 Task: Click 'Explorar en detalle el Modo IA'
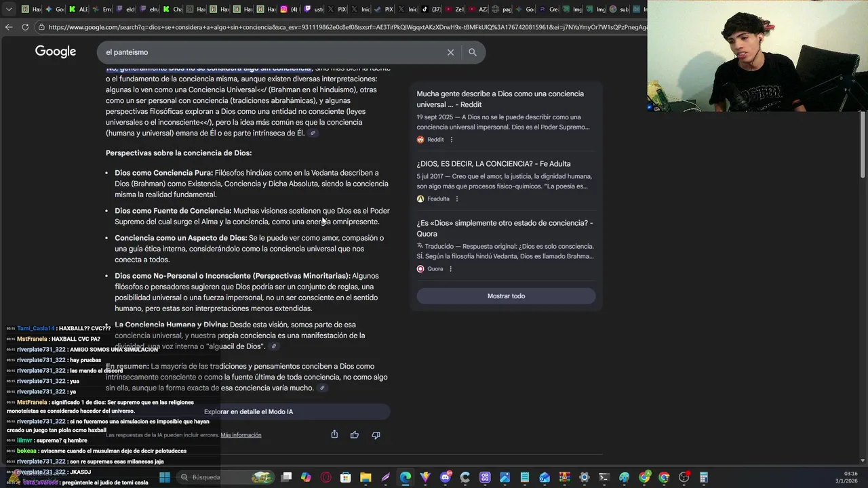click(248, 411)
